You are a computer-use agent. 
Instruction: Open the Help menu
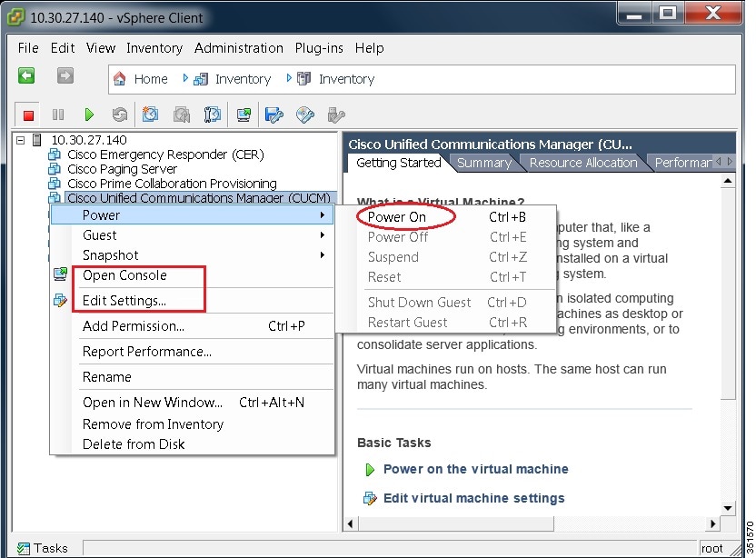(369, 48)
